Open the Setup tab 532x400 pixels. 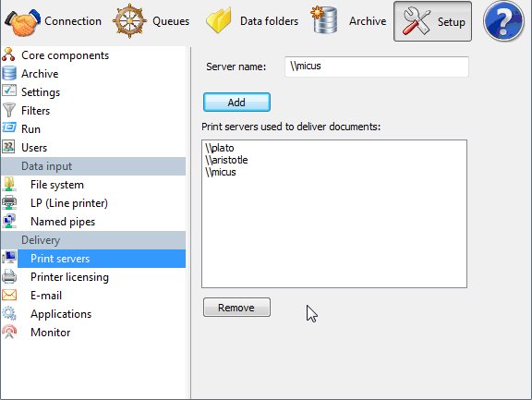[432, 21]
